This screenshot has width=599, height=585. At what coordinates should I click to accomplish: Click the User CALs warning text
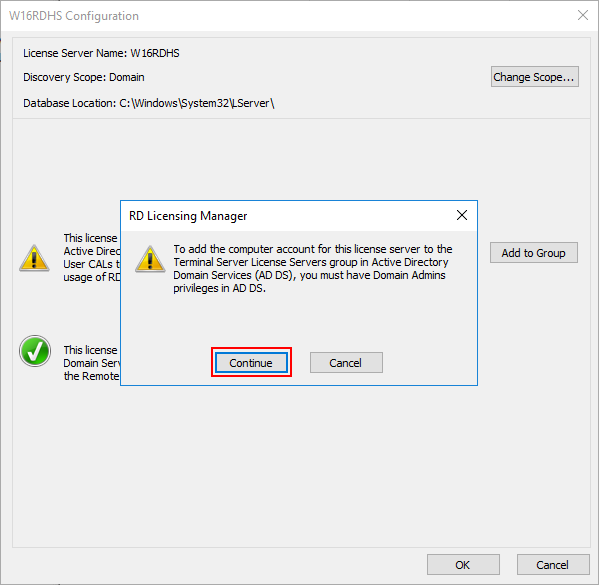(92, 258)
